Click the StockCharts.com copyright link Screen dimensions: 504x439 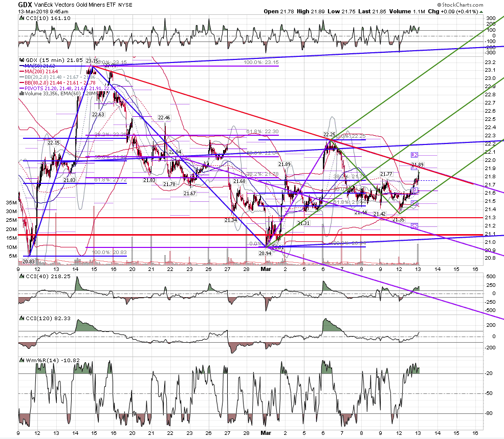point(460,5)
